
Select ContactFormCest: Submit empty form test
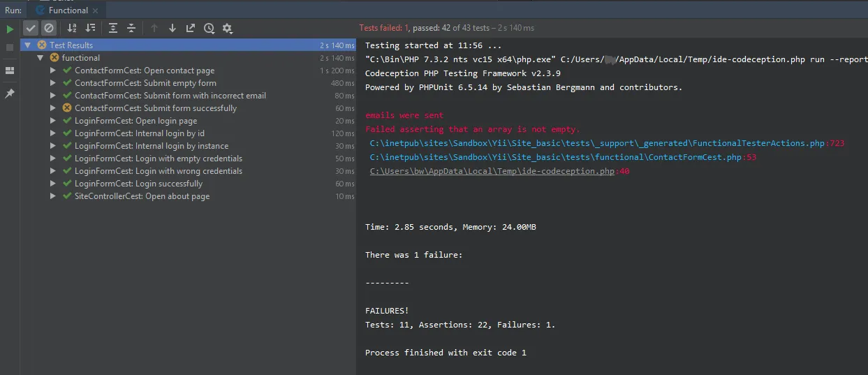[189, 83]
